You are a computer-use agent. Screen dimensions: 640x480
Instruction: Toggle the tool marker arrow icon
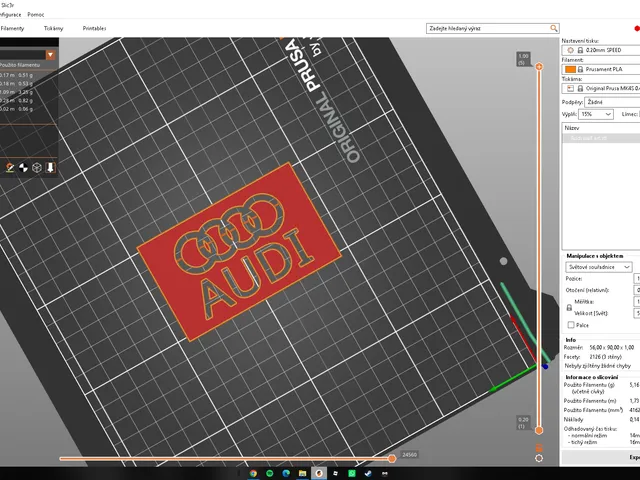point(50,167)
